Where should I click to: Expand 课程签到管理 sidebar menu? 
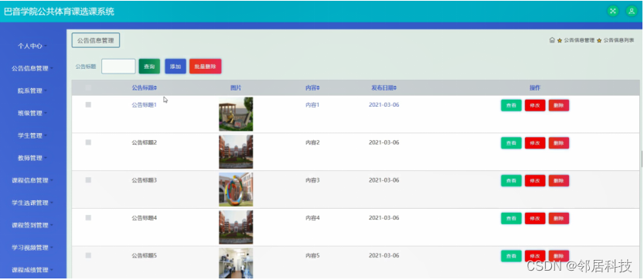32,225
